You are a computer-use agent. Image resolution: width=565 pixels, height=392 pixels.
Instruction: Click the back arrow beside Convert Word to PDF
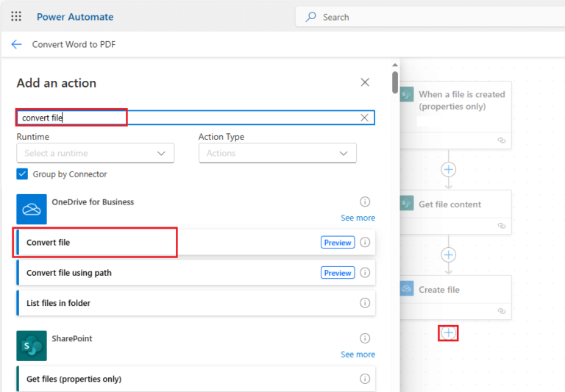pos(17,44)
